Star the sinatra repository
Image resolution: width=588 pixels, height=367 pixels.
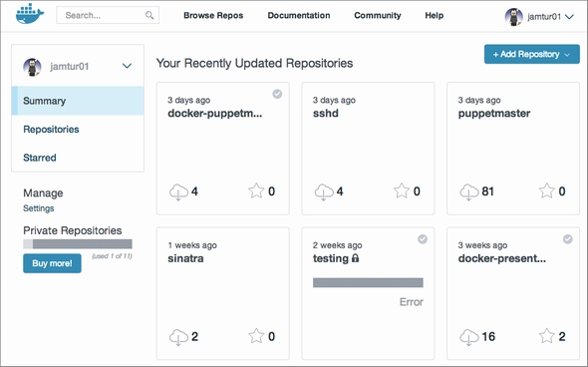[256, 336]
